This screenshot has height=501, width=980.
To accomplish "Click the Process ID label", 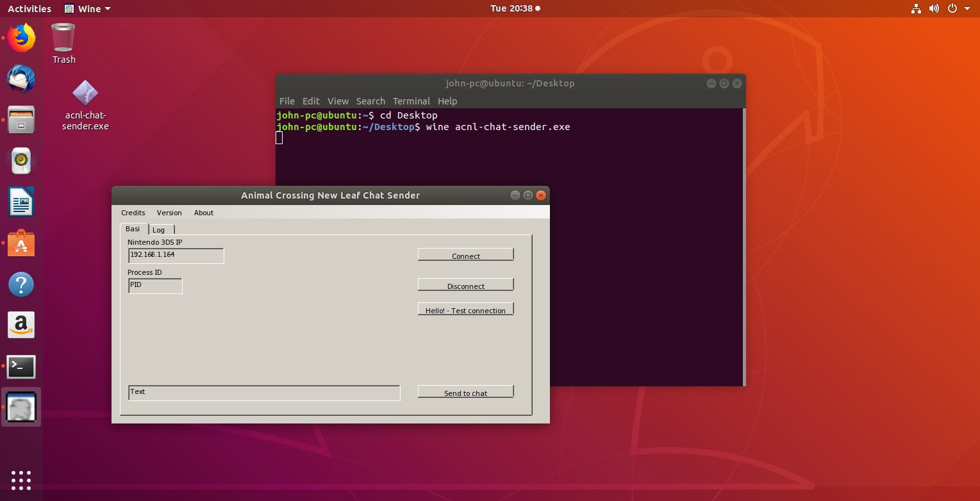I will 145,272.
